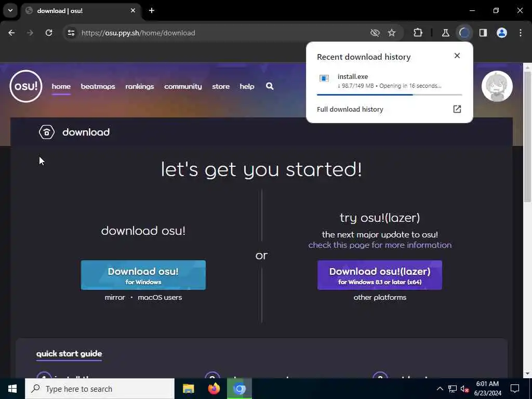532x399 pixels.
Task: Open Chrome Labs flask icon
Action: click(x=445, y=33)
